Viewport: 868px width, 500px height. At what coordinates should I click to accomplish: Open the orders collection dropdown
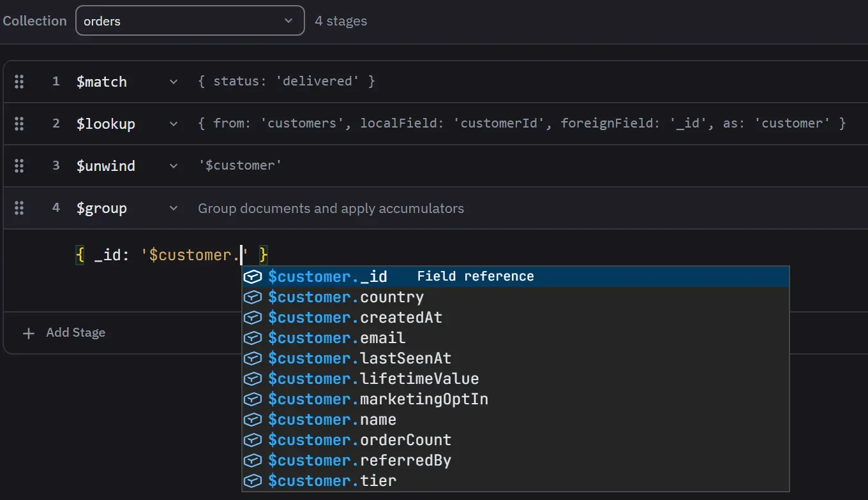point(190,21)
